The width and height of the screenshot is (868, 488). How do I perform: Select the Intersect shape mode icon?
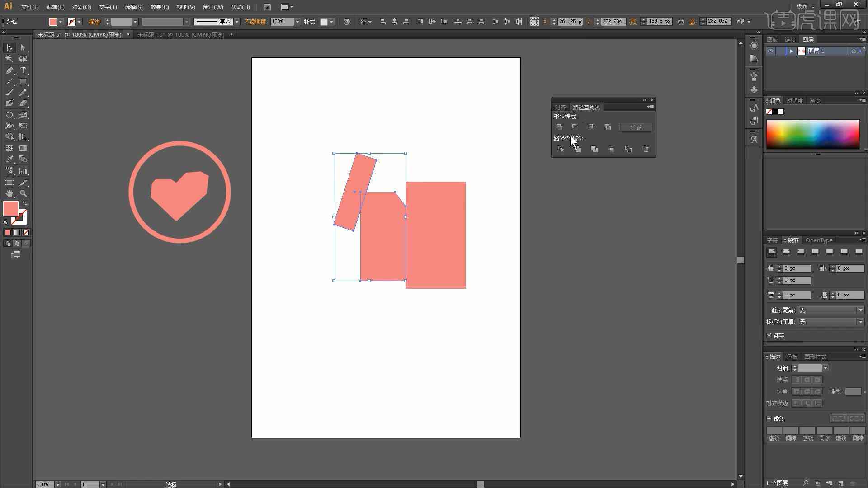(591, 127)
